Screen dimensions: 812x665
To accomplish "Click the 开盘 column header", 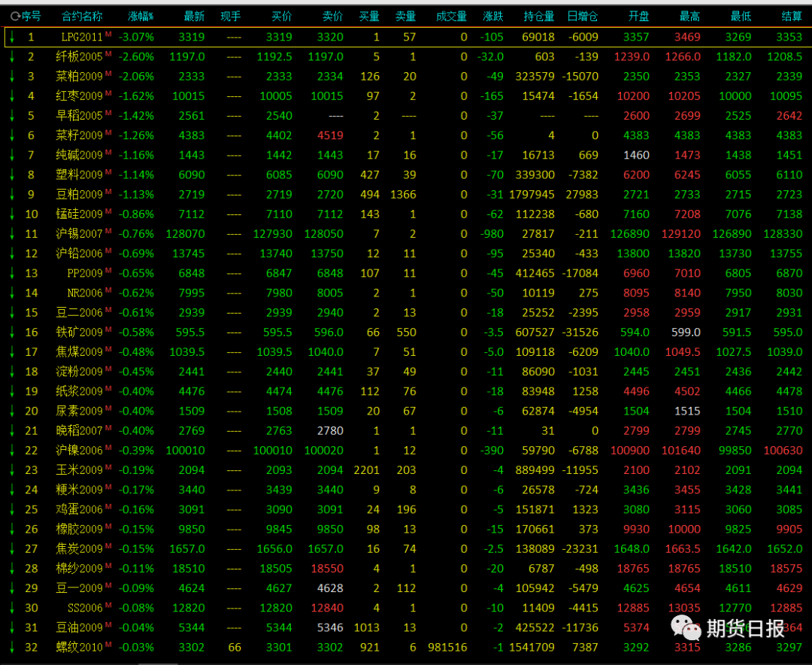I will pyautogui.click(x=638, y=17).
